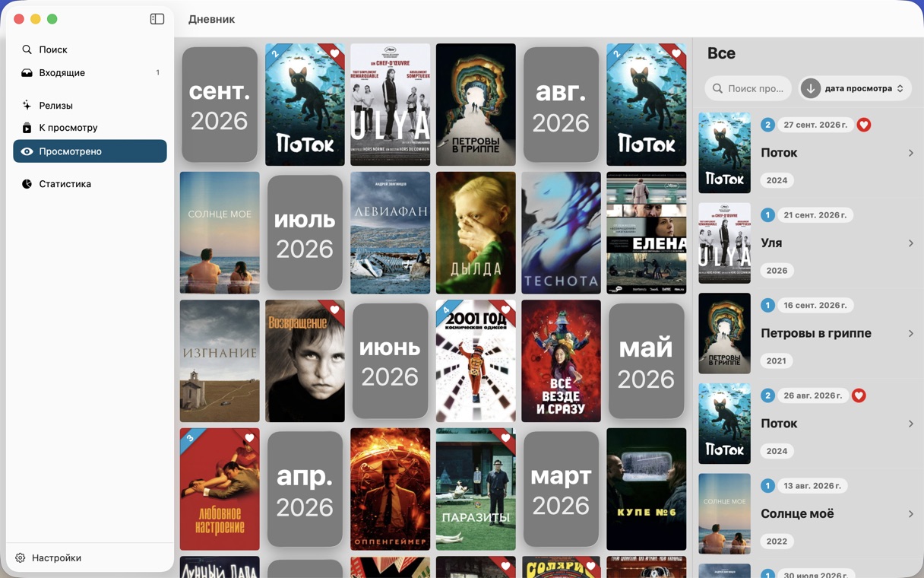
Task: Click the авг. 2026 month tile
Action: tap(561, 104)
